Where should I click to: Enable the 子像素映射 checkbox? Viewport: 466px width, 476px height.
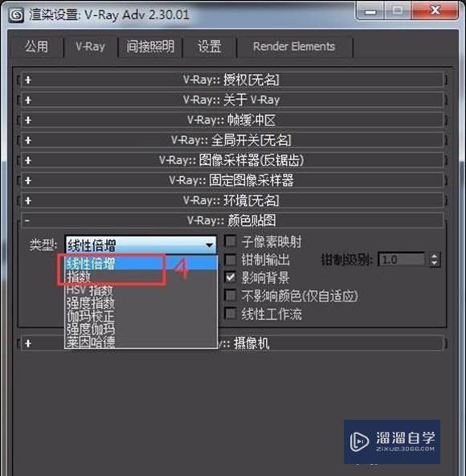pos(231,242)
